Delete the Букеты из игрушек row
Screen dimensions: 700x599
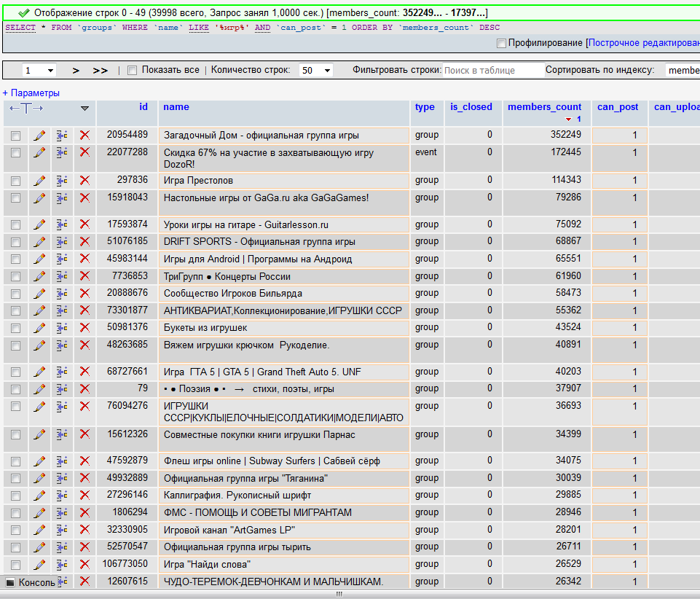click(84, 327)
